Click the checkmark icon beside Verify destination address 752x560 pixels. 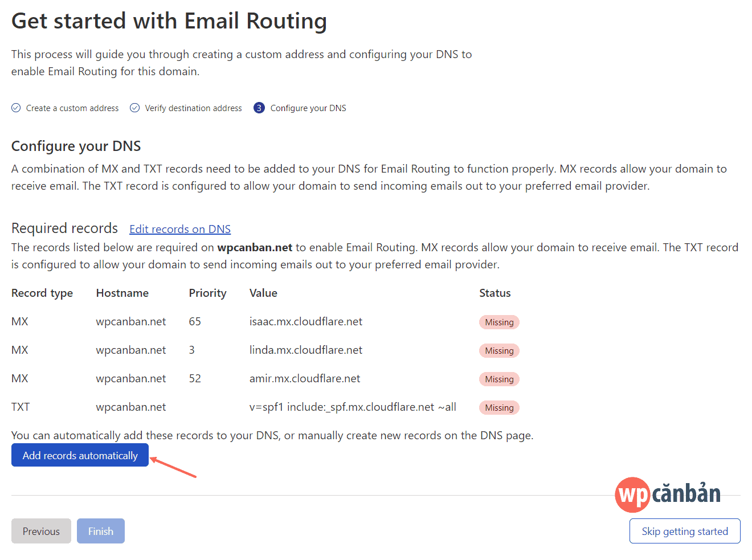[135, 108]
